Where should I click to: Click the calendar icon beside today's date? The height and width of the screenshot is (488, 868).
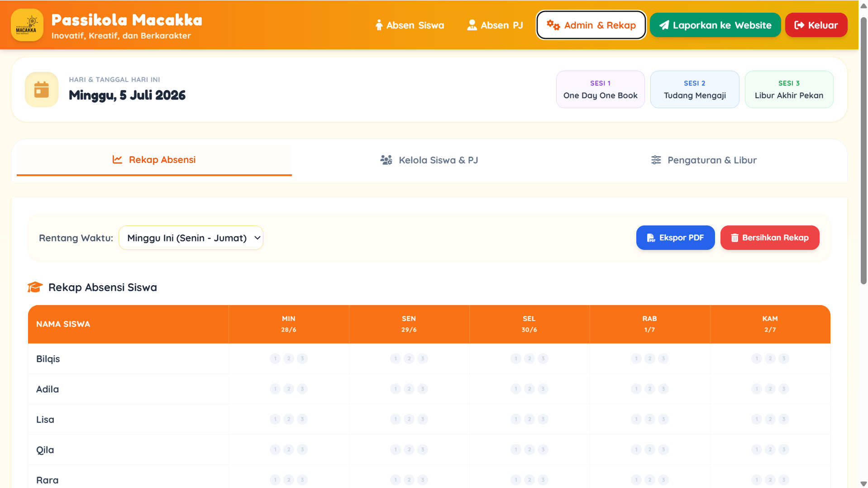(42, 90)
